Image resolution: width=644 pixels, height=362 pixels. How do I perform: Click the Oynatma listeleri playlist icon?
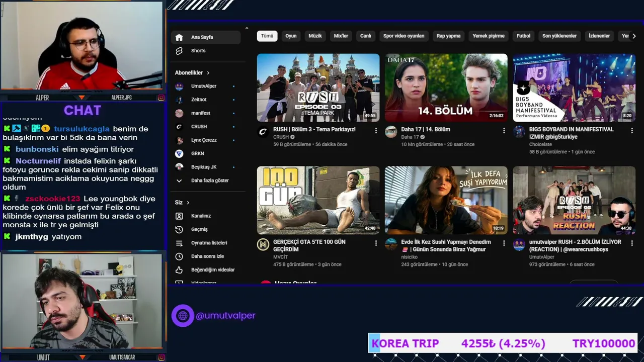click(x=179, y=243)
